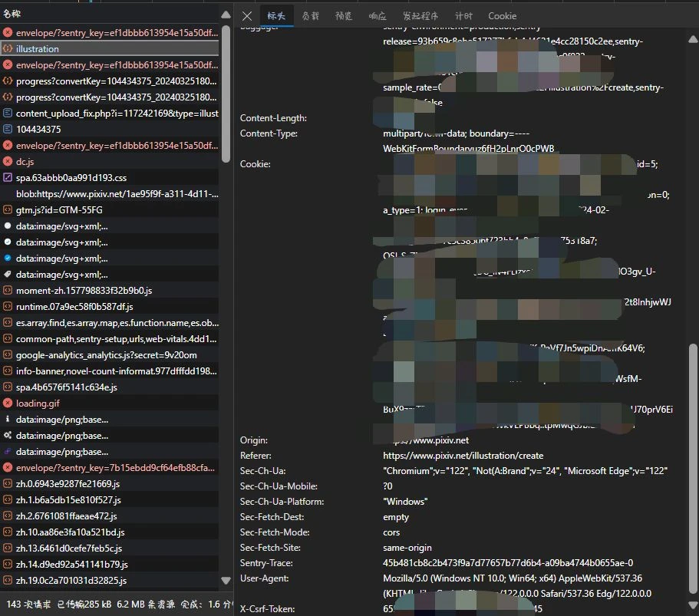Image resolution: width=699 pixels, height=616 pixels.
Task: Open the 预览 preview tab
Action: pos(344,16)
